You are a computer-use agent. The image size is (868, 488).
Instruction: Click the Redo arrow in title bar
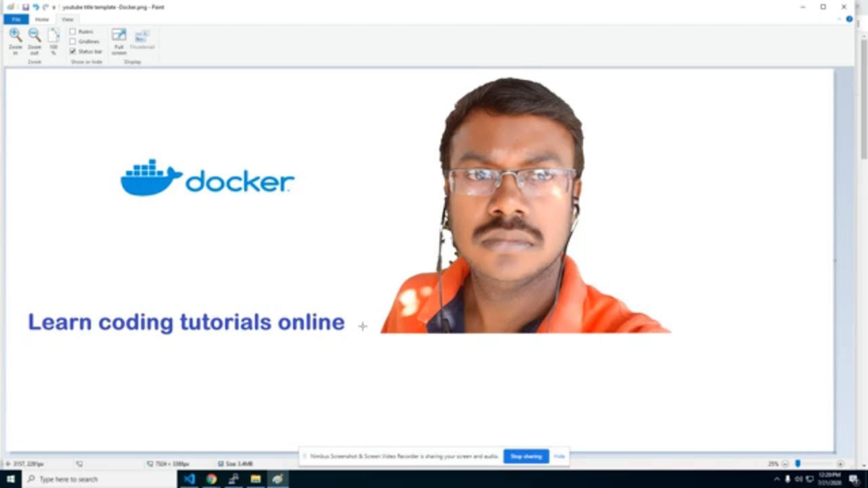pos(45,7)
